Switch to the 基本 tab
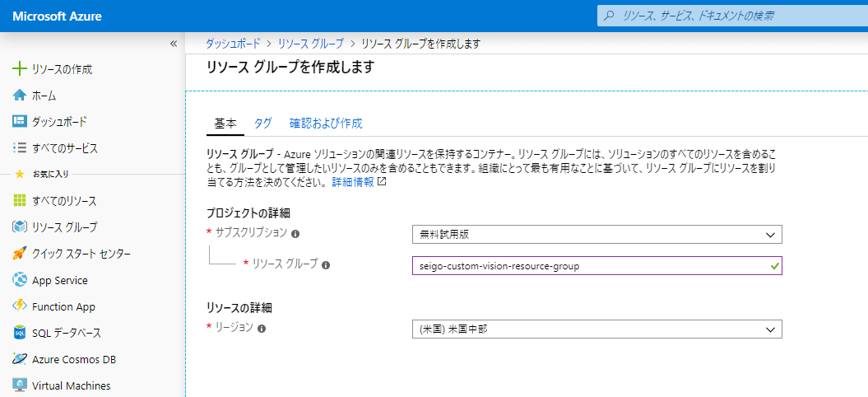Image resolution: width=868 pixels, height=397 pixels. [225, 124]
